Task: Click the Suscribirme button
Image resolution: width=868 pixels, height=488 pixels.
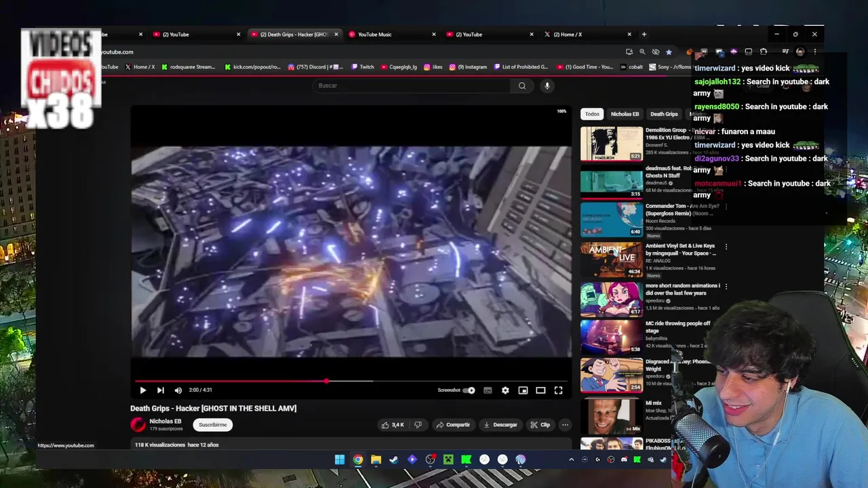Action: click(x=213, y=425)
